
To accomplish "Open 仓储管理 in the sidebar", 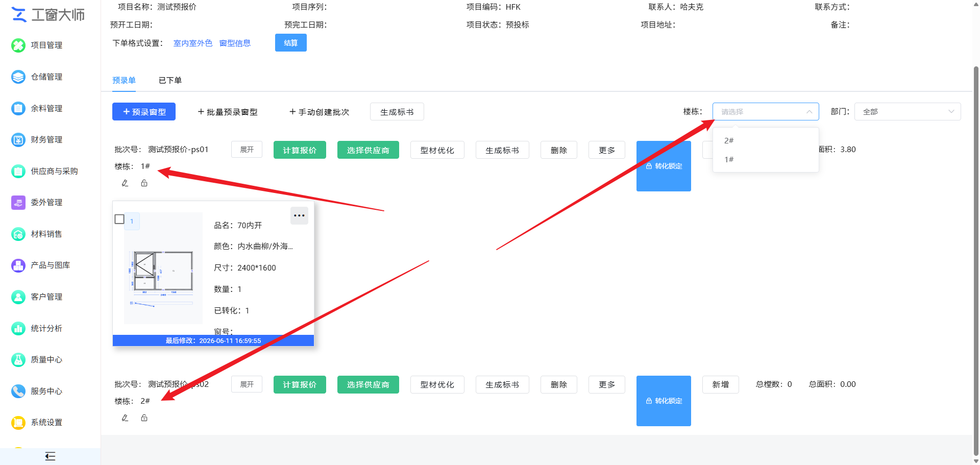I will click(37, 77).
